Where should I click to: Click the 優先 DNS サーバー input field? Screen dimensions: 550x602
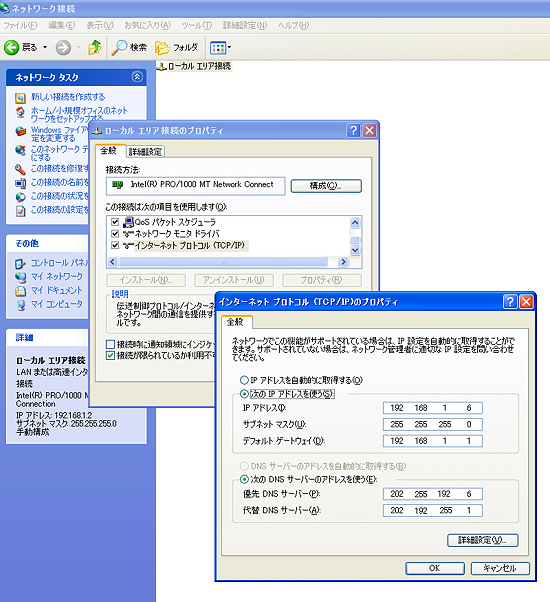pyautogui.click(x=433, y=494)
